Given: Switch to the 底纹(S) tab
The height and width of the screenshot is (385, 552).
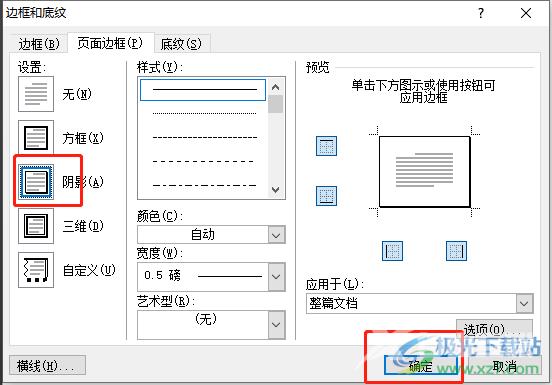Looking at the screenshot, I should click(x=181, y=44).
